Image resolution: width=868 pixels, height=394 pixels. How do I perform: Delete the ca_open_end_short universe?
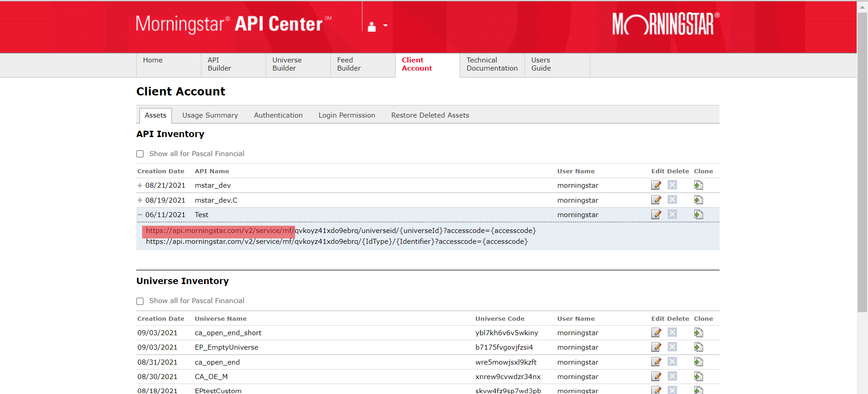(x=672, y=332)
